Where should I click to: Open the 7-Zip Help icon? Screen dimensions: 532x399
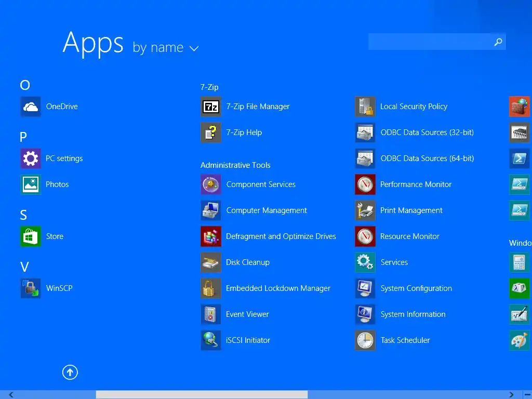tap(211, 132)
